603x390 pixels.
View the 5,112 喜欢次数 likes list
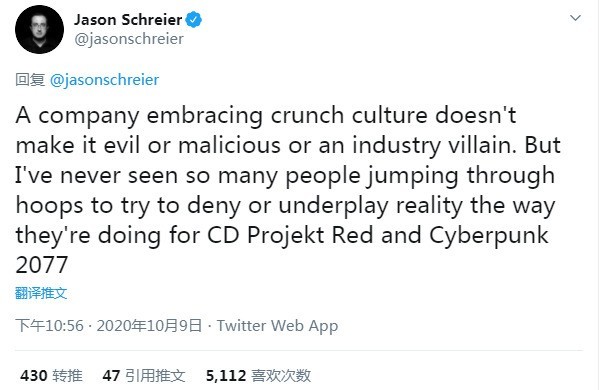(x=258, y=375)
